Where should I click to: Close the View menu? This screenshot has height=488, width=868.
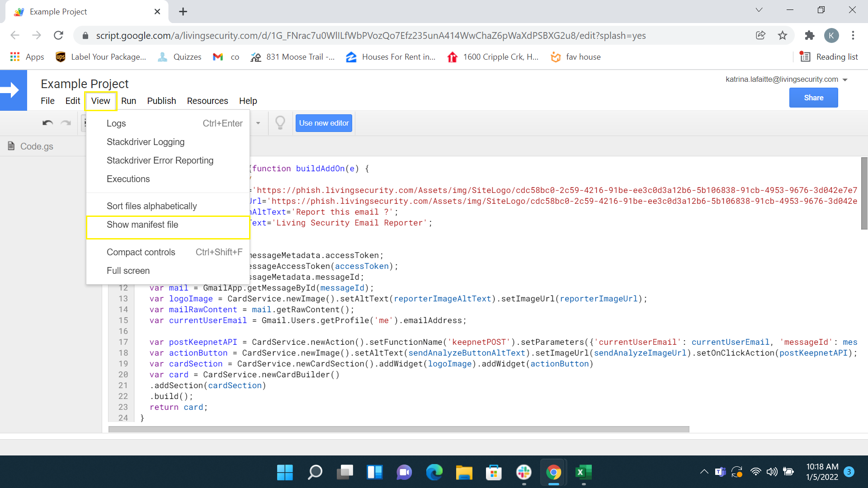101,101
